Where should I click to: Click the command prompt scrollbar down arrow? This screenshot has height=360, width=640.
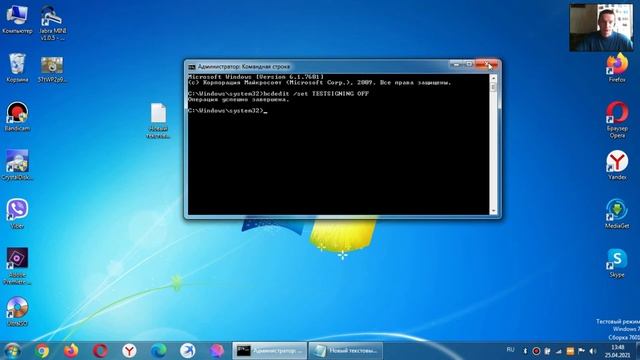pyautogui.click(x=493, y=211)
